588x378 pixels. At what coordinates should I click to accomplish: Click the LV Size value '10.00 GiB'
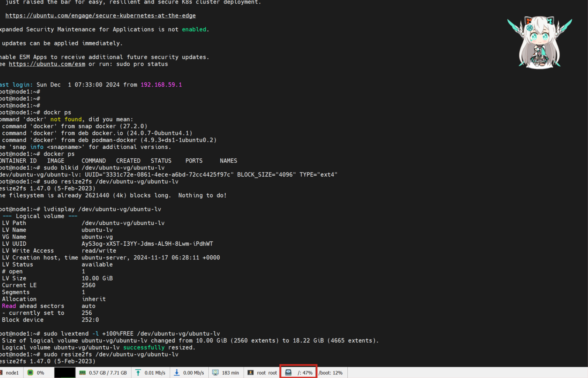click(x=97, y=278)
